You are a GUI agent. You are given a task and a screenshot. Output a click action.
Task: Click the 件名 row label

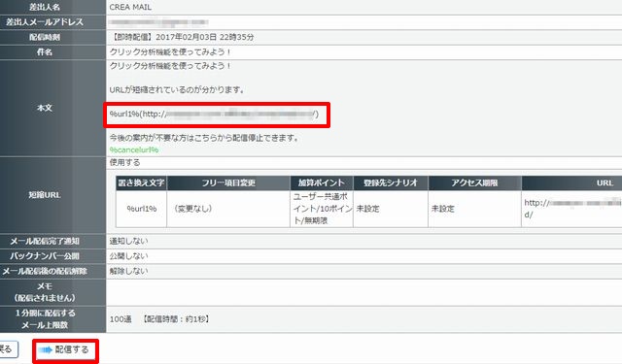click(45, 51)
